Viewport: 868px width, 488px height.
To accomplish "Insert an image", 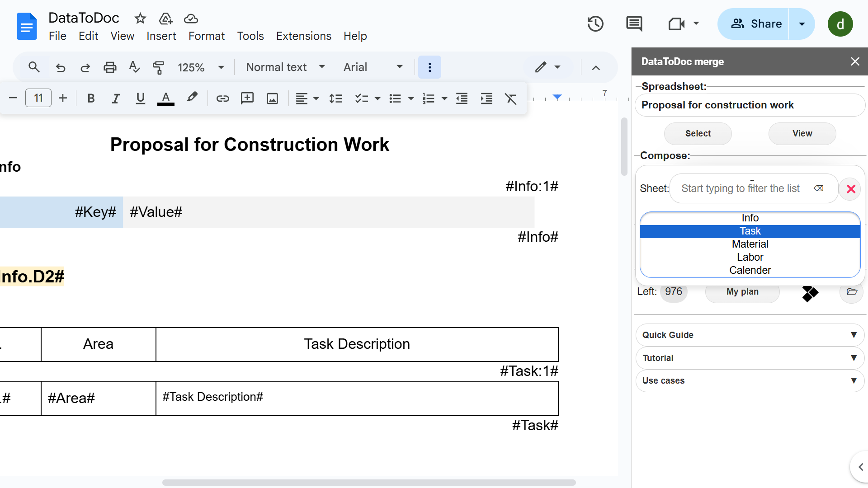I will 272,98.
